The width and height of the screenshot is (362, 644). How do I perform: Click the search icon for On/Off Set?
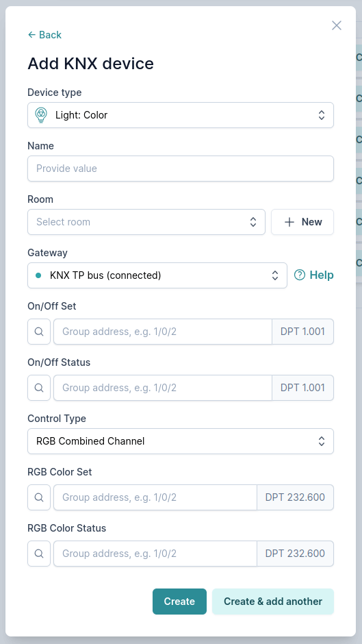point(39,332)
